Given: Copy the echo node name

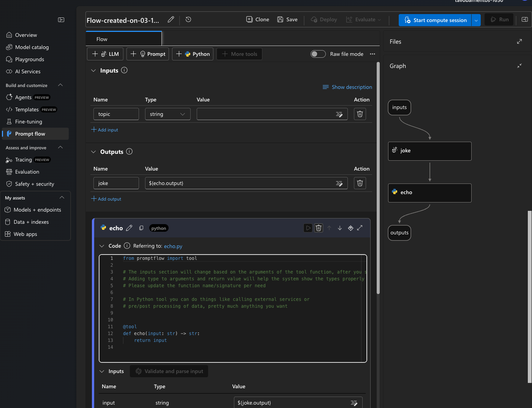Looking at the screenshot, I should [141, 228].
